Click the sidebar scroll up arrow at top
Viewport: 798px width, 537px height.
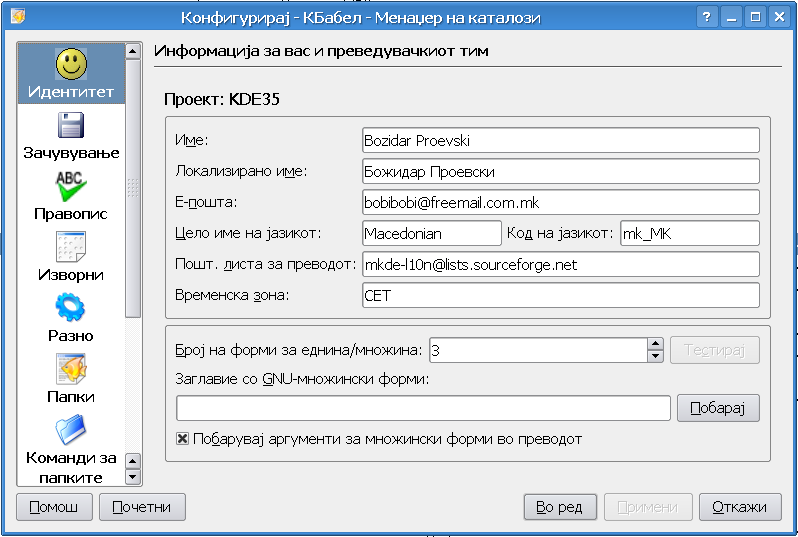click(x=132, y=51)
